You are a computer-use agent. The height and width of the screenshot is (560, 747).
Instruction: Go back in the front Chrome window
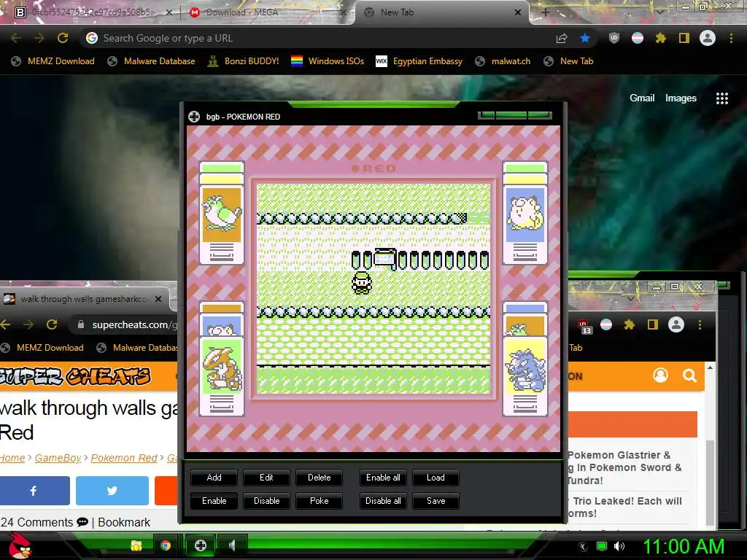(x=16, y=38)
